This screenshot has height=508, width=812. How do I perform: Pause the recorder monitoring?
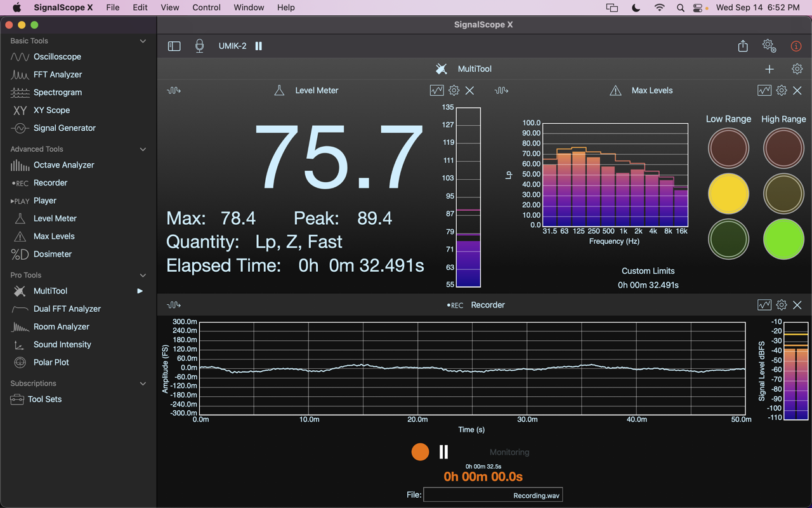click(443, 451)
